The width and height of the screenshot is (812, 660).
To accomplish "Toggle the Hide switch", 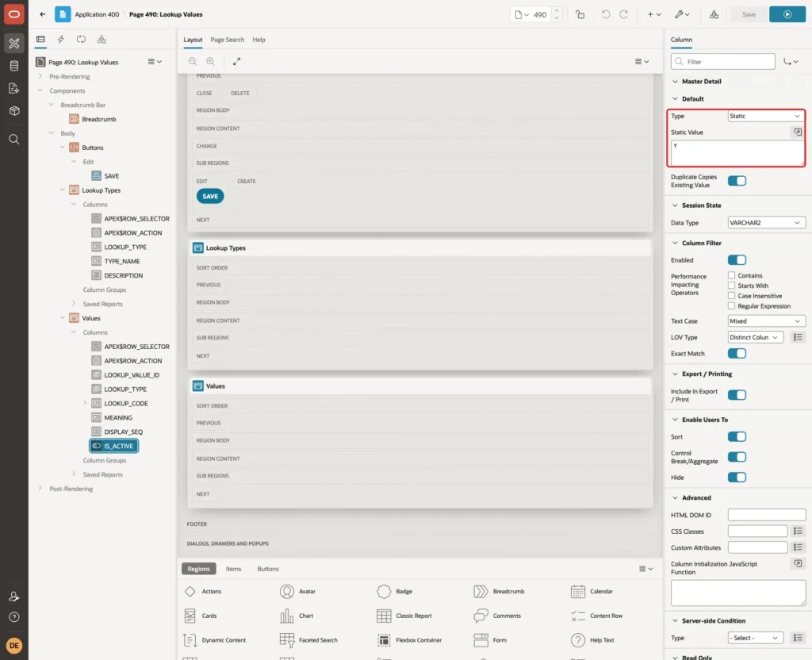I will (737, 477).
